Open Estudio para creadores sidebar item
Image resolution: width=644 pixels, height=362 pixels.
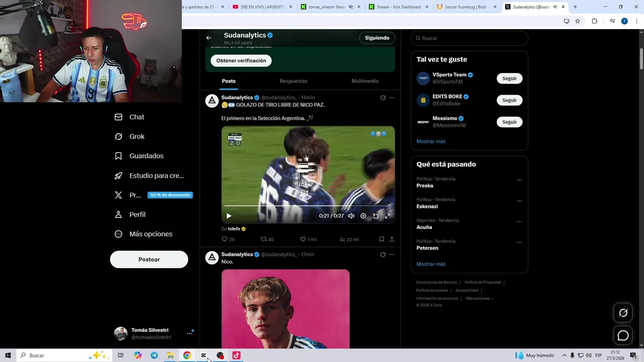[149, 176]
